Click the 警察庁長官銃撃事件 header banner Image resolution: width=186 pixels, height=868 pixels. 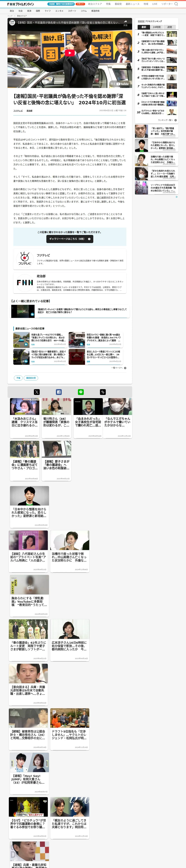[61, 4]
